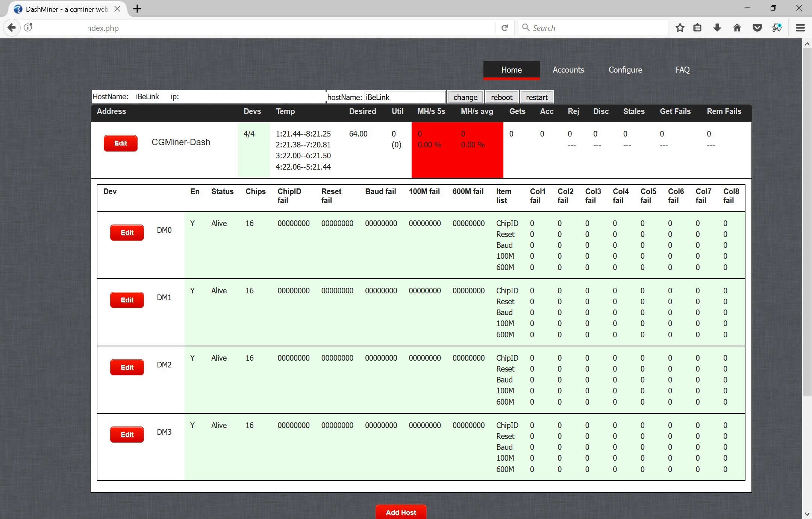Open the site information icon in address bar
Viewport: 812px width, 519px height.
[28, 27]
